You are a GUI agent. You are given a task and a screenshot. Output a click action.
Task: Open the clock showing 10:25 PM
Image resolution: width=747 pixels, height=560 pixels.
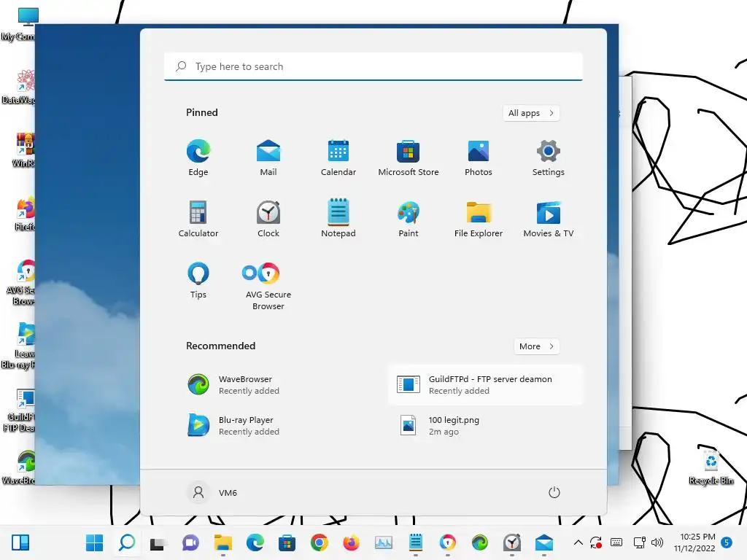[695, 542]
